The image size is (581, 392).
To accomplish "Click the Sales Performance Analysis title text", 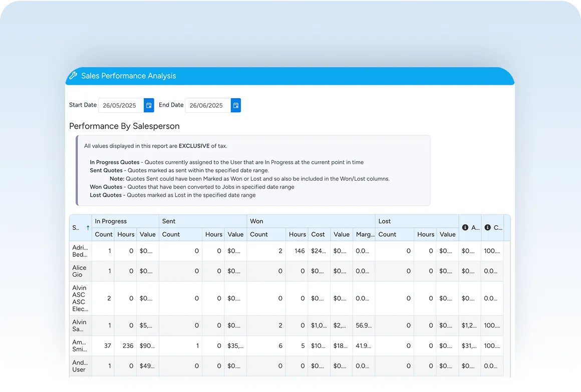I will [129, 76].
